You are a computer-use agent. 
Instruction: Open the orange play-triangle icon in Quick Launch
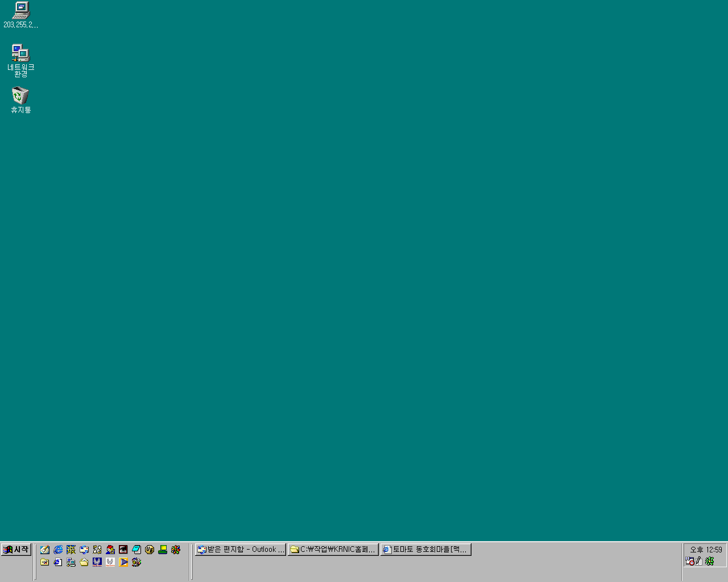coord(123,562)
